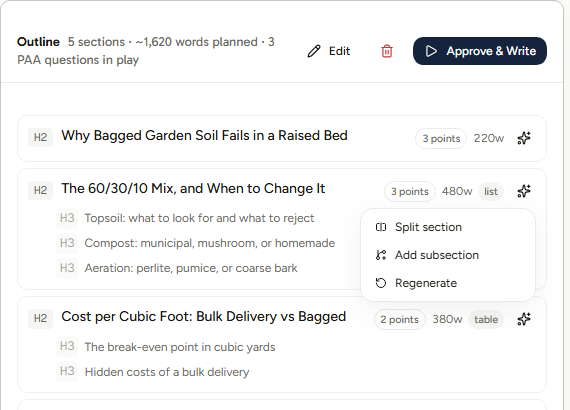
Task: Click the Edit button label
Action: [339, 51]
